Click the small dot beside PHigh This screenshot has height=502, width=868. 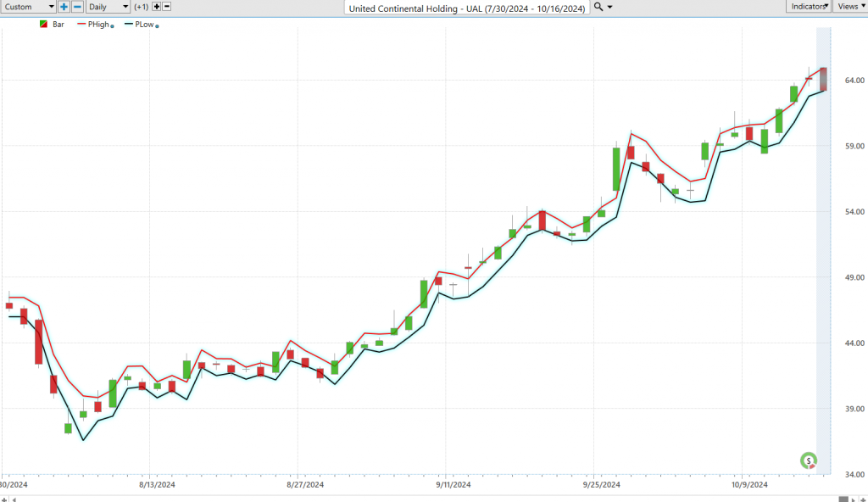pos(113,26)
